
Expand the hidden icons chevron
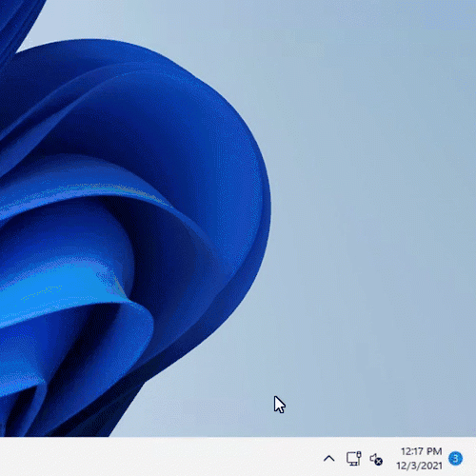tap(329, 459)
